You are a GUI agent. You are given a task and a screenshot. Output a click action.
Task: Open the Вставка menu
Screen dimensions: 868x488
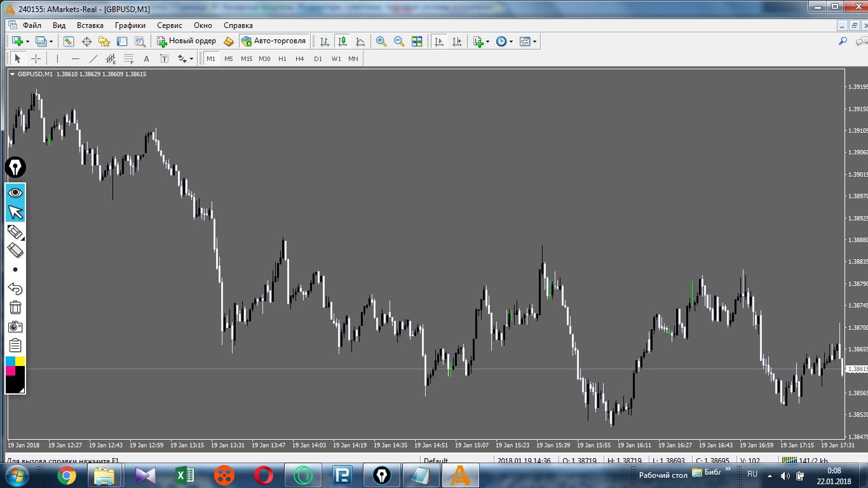coord(90,25)
